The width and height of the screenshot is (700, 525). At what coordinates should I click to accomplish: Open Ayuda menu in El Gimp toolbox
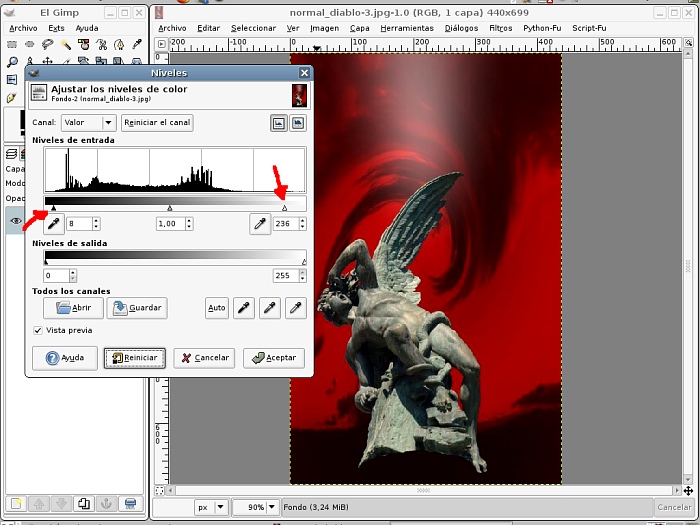pyautogui.click(x=87, y=28)
